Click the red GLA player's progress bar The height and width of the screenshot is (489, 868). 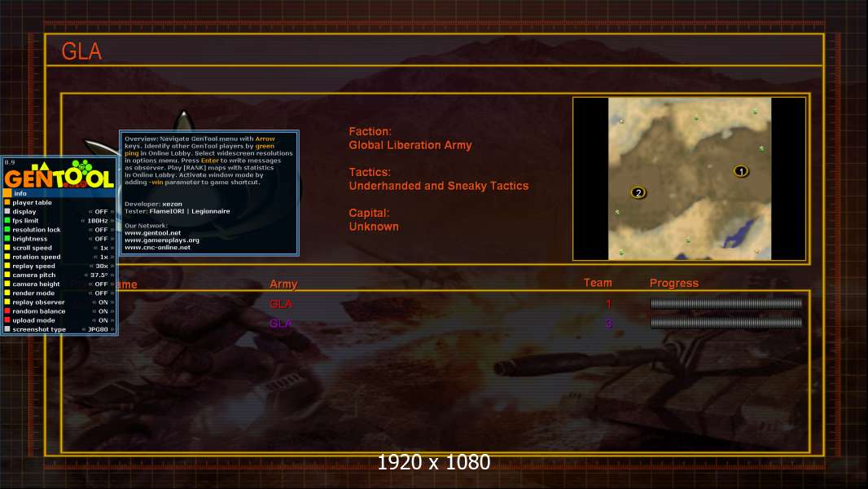[726, 303]
